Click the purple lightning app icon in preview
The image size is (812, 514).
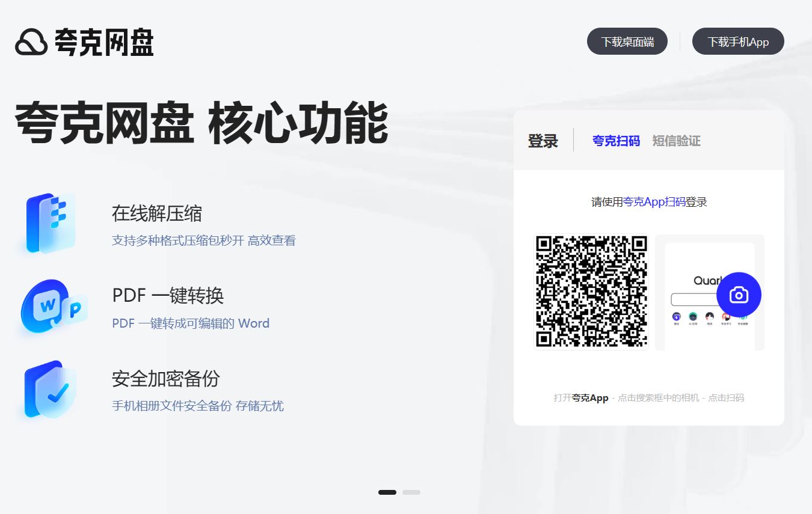(677, 317)
